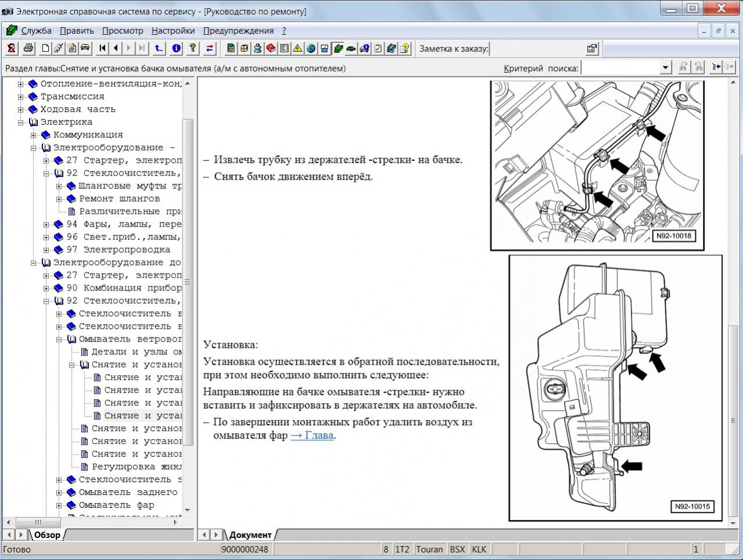
Task: Open the Просмотр menu
Action: click(x=123, y=31)
